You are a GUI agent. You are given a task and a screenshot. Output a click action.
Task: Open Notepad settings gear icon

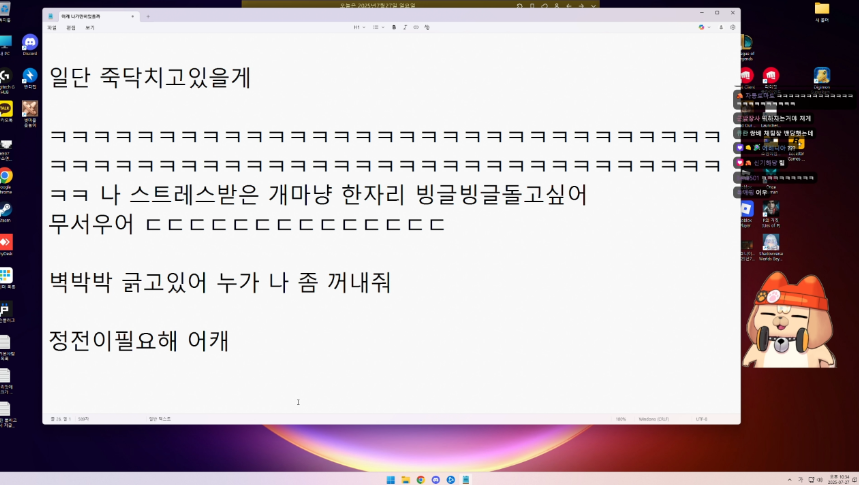(732, 27)
